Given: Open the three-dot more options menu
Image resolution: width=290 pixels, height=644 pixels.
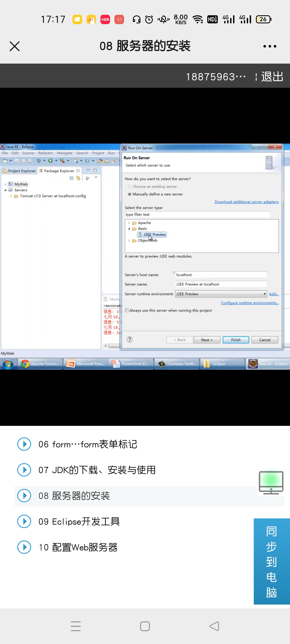Looking at the screenshot, I should (270, 46).
